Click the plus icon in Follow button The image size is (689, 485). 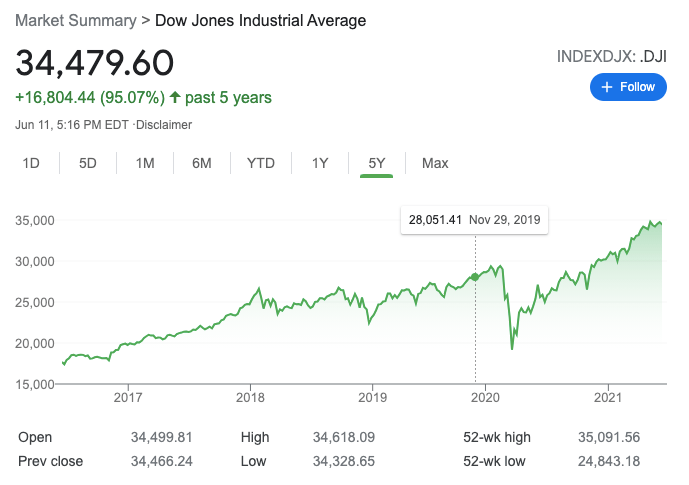point(606,87)
